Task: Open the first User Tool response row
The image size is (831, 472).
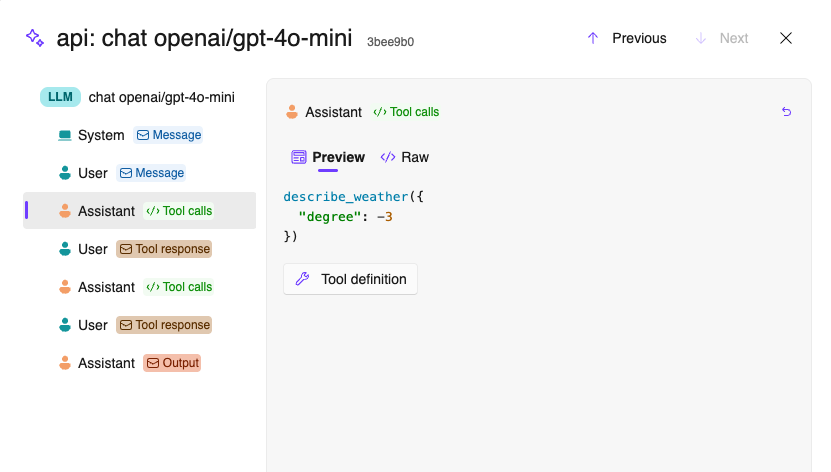Action: click(x=139, y=249)
